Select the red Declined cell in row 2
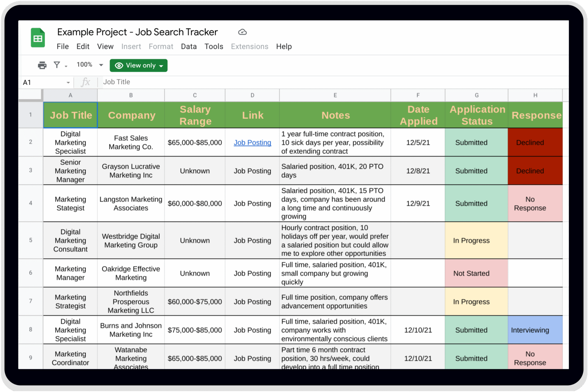Viewport: 588px width, 392px height. 535,142
